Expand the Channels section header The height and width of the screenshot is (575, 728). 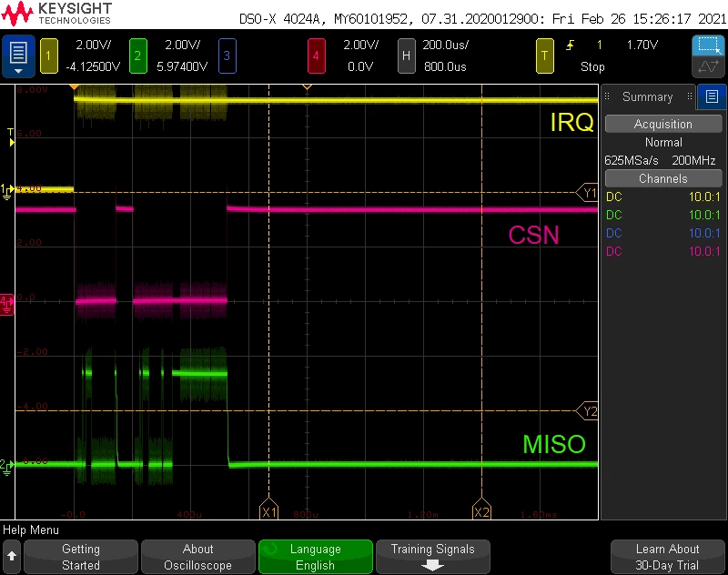pos(663,178)
